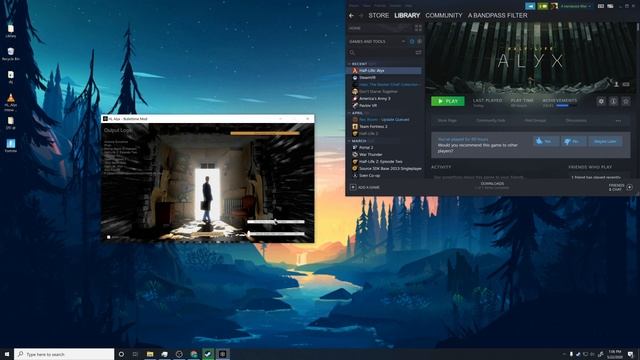Open game settings gear for Half-Life: Alyx

601,101
